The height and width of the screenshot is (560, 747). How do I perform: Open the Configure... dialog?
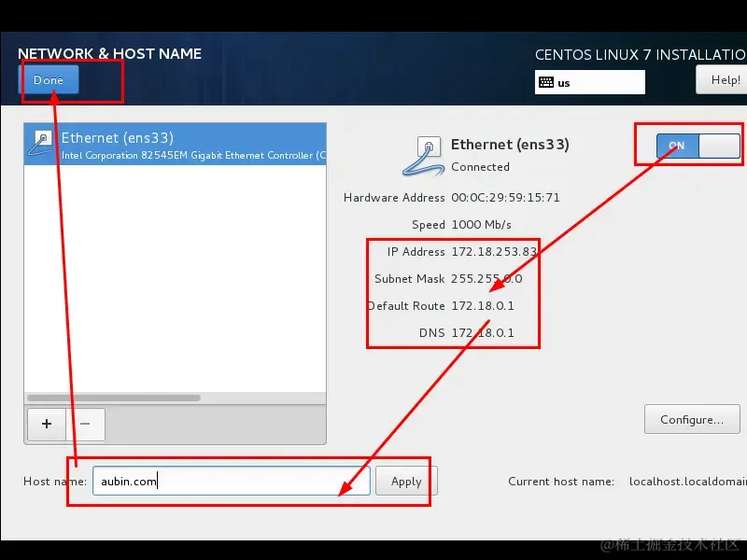692,419
